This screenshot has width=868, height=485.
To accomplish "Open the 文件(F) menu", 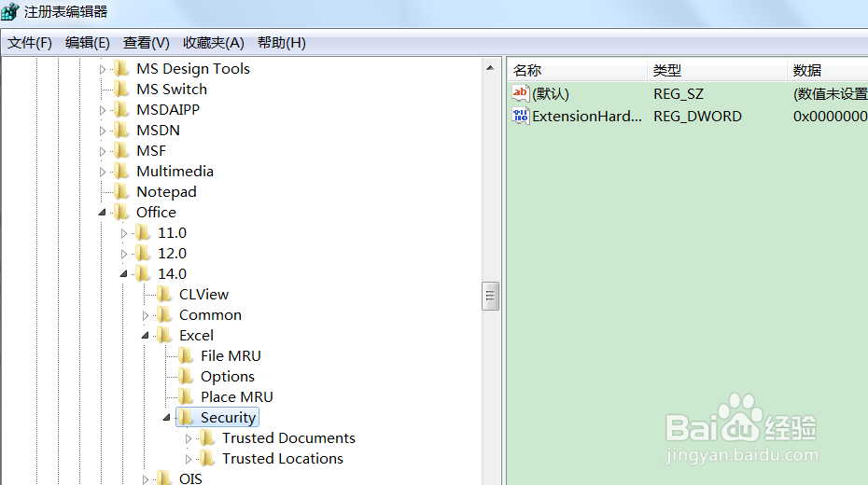I will (30, 43).
